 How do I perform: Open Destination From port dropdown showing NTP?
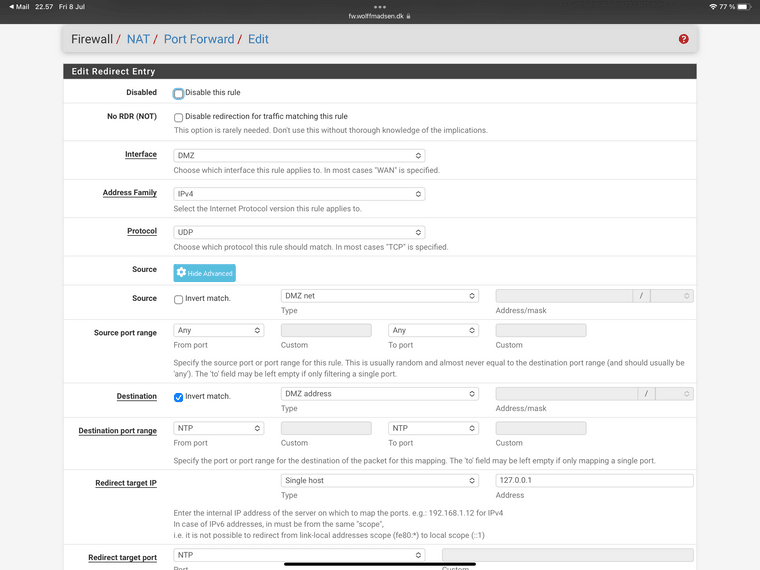point(219,428)
